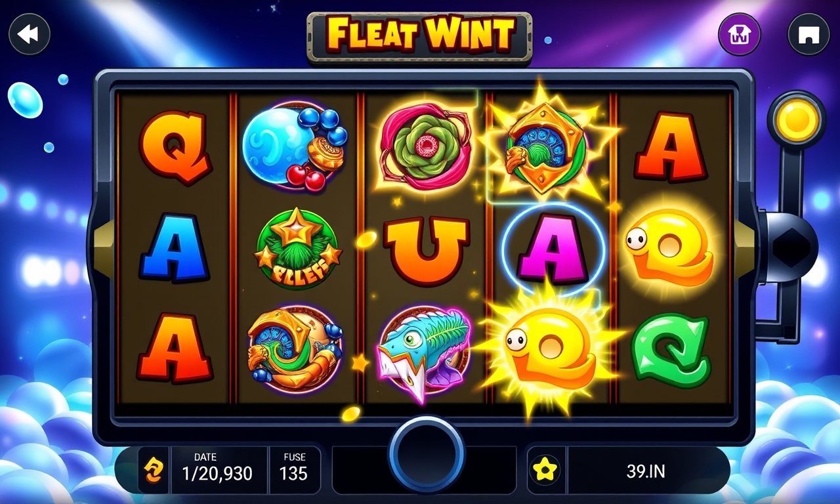840x504 pixels.
Task: Click the 39.IN win display
Action: coord(646,471)
